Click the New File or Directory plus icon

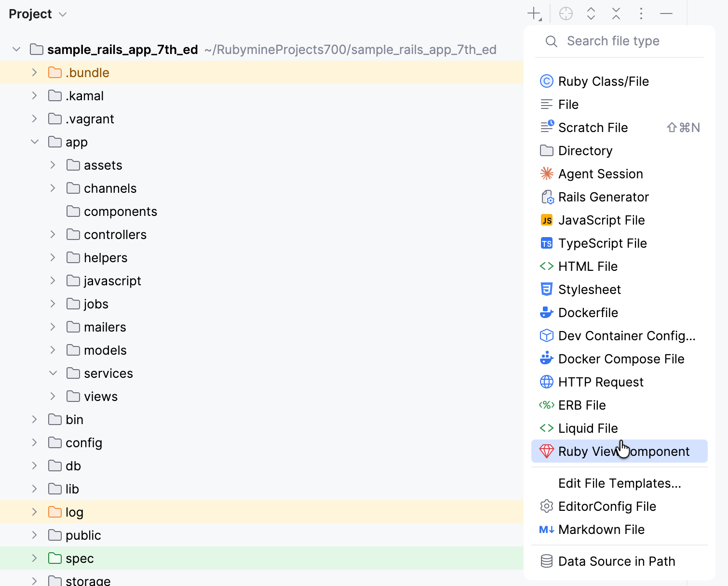point(535,13)
